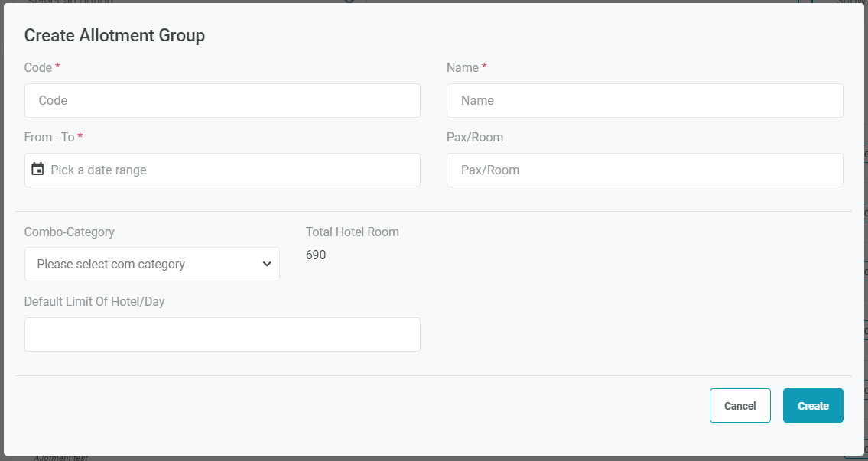The width and height of the screenshot is (868, 461).
Task: Click the 'Default Limit Of Hotel/Day' label
Action: [95, 301]
